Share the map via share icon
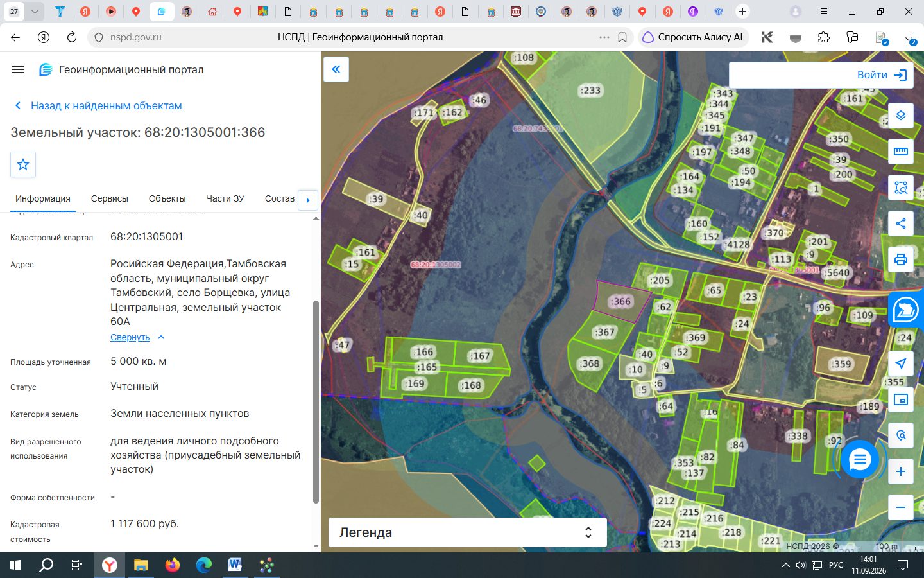 pyautogui.click(x=901, y=223)
